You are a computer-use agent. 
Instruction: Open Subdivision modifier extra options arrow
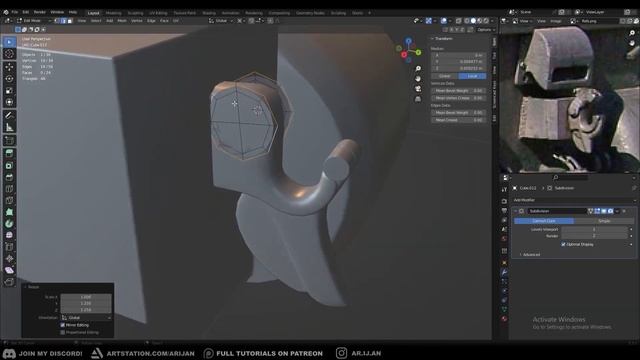click(x=617, y=211)
